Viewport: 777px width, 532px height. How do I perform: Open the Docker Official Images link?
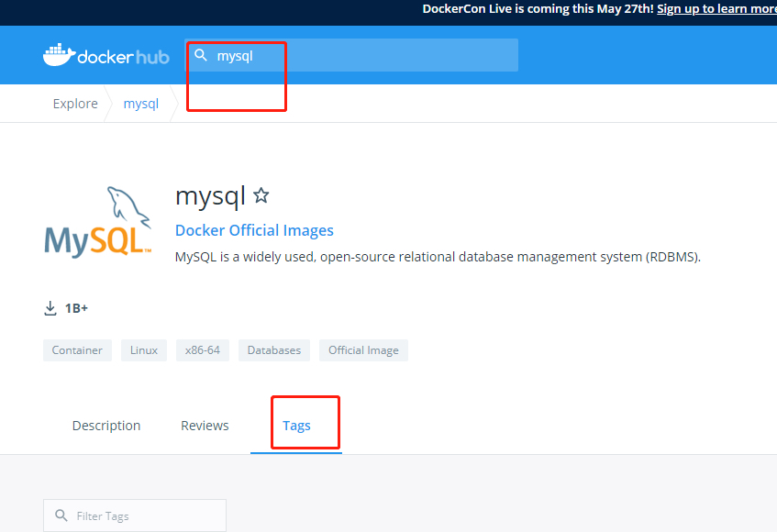(254, 230)
